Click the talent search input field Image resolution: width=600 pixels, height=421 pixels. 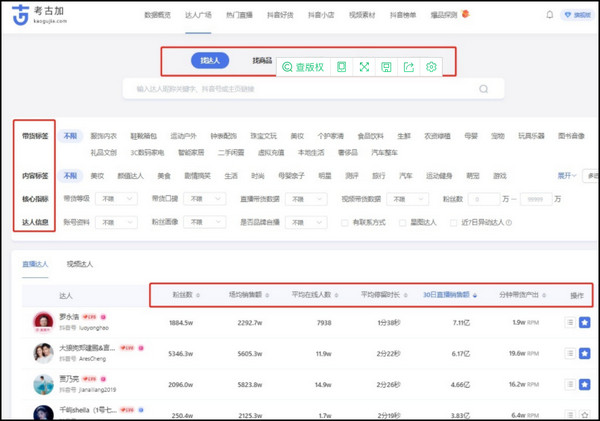coord(300,90)
